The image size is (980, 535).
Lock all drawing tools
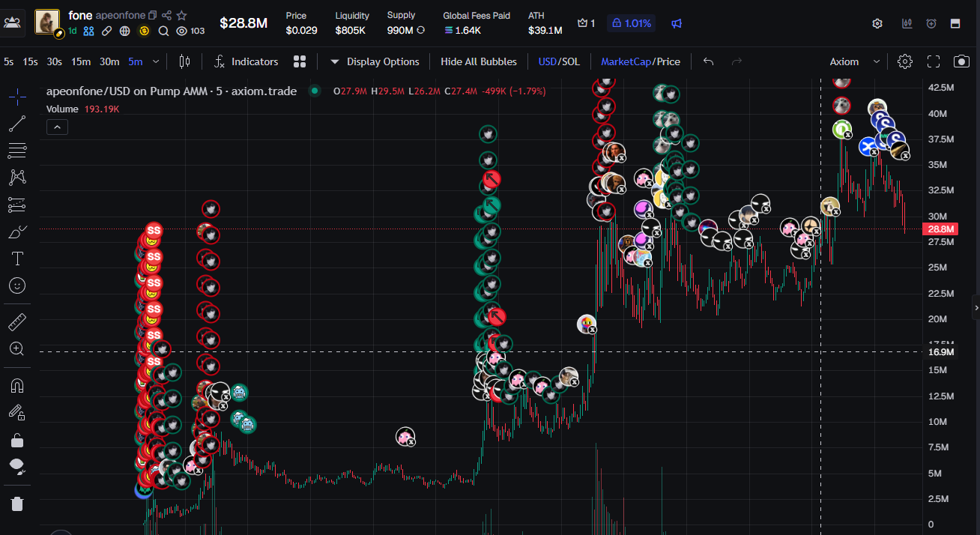click(x=17, y=440)
